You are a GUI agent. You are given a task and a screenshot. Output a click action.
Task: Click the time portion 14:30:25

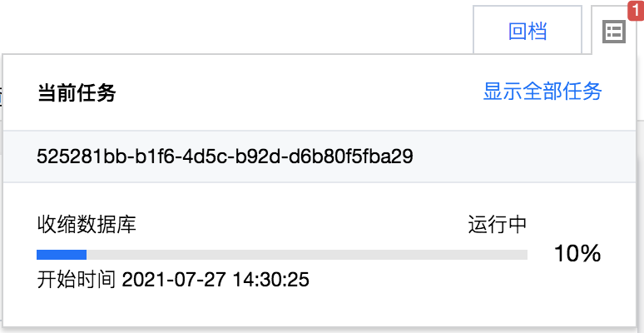[x=271, y=280]
